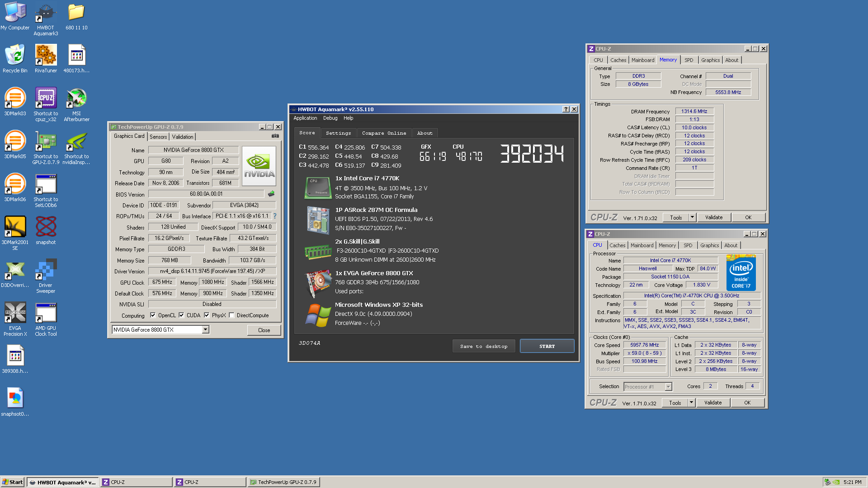Open D3DOverrider desktop icon
Screen dimensions: 868x488
(x=15, y=273)
